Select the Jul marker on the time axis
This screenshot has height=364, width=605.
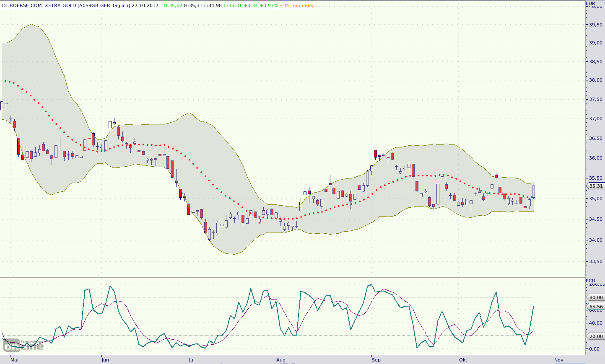[192, 360]
